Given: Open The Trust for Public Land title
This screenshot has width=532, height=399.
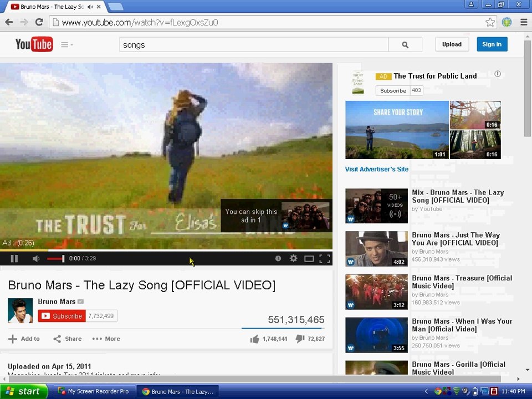Looking at the screenshot, I should point(435,76).
